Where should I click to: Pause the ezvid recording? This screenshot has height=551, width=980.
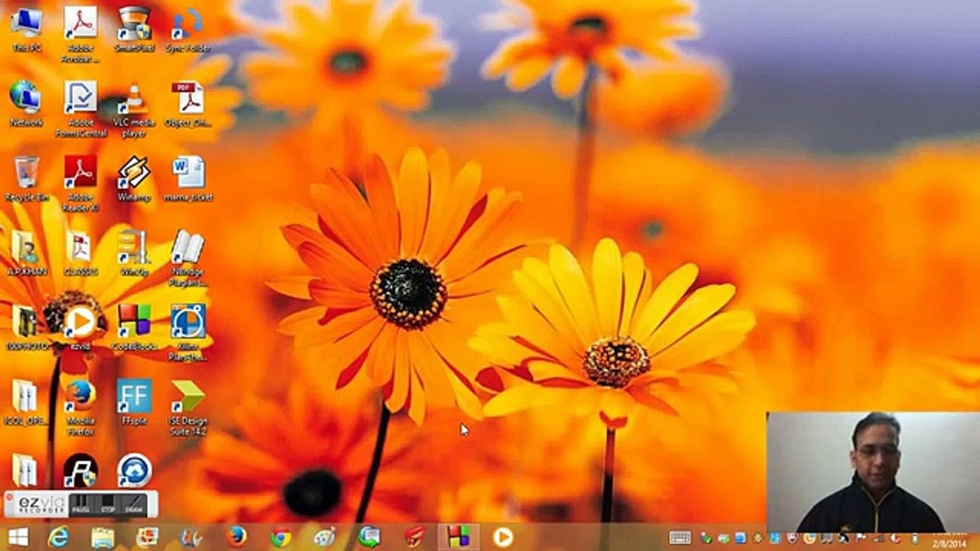[x=80, y=505]
